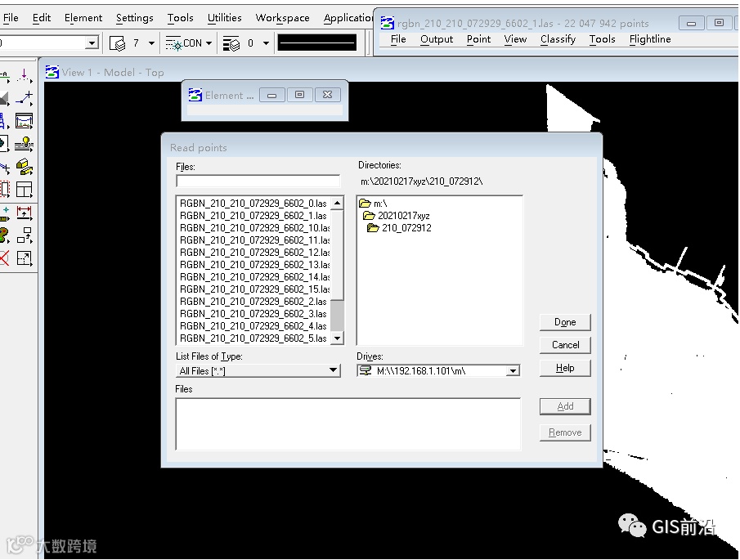This screenshot has height=560, width=740.
Task: Select RGBN_210_210_072929_6602_0.las in list
Action: click(253, 204)
